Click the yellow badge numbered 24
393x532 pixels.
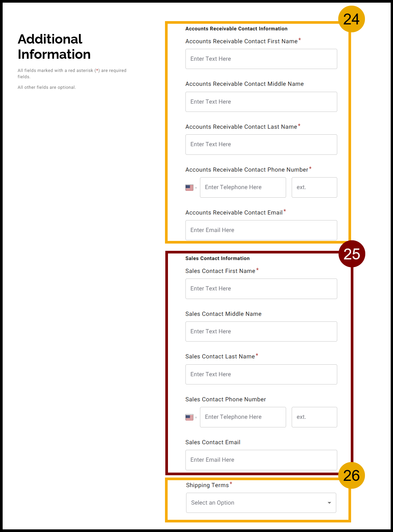pyautogui.click(x=351, y=19)
